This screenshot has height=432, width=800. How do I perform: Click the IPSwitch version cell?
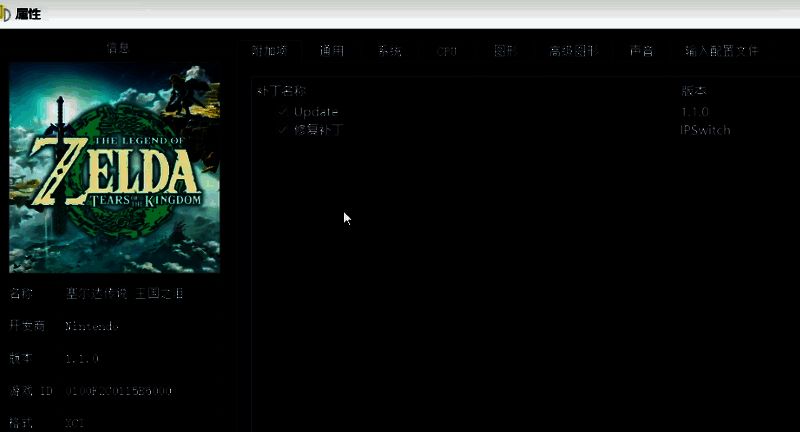pyautogui.click(x=705, y=130)
